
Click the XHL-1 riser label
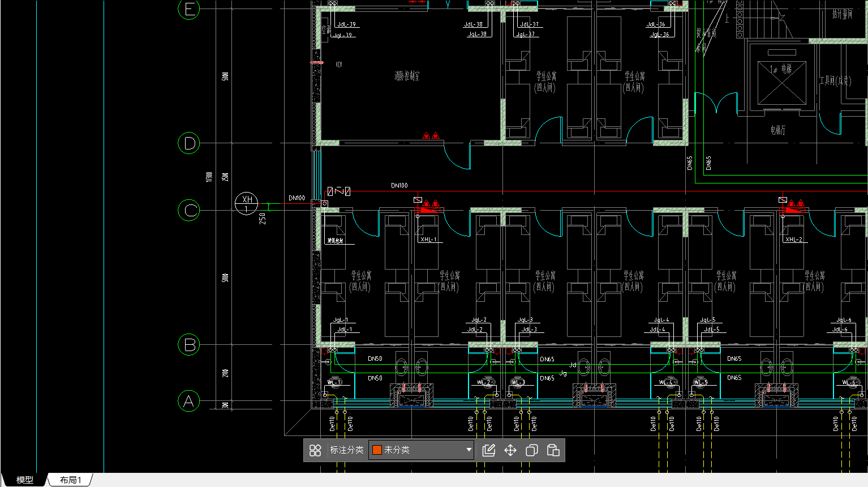point(428,240)
